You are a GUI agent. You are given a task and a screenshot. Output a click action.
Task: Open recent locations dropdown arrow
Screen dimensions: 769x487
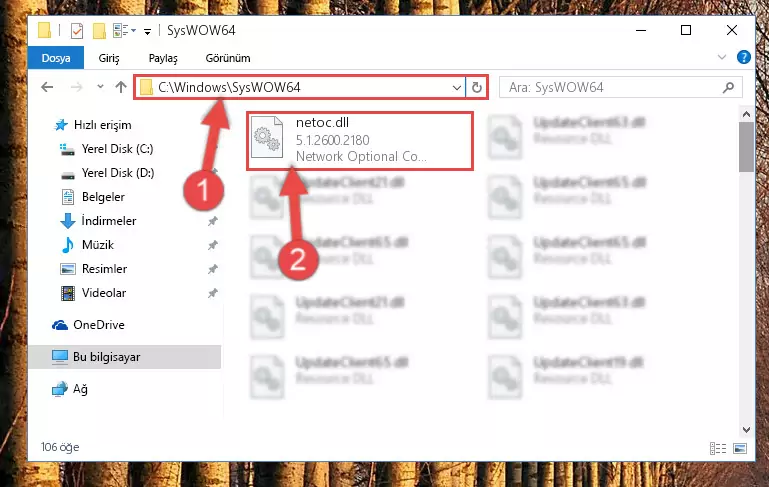100,87
